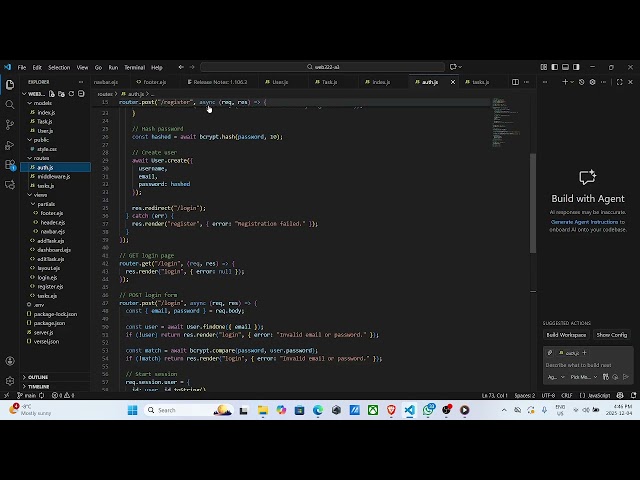Open the Windows Start menu

[x=133, y=410]
